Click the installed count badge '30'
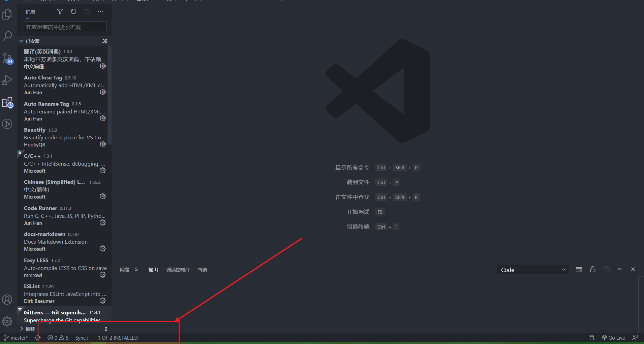644x344 pixels. (105, 41)
